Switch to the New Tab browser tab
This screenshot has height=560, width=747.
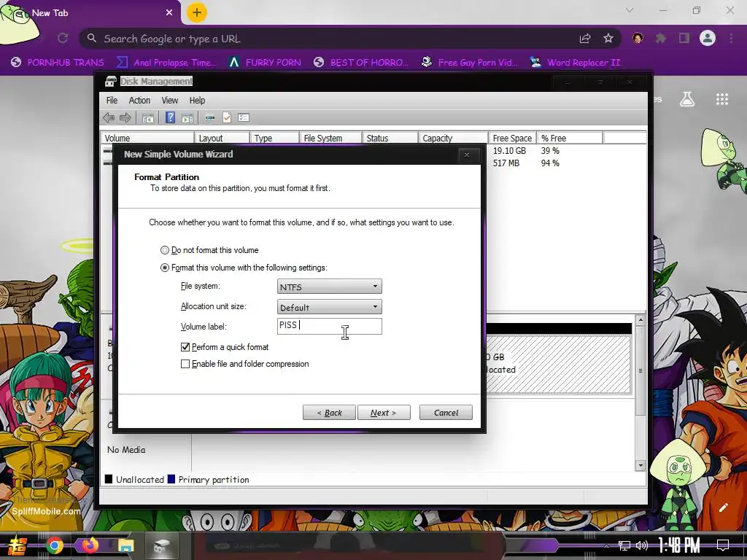pos(90,13)
